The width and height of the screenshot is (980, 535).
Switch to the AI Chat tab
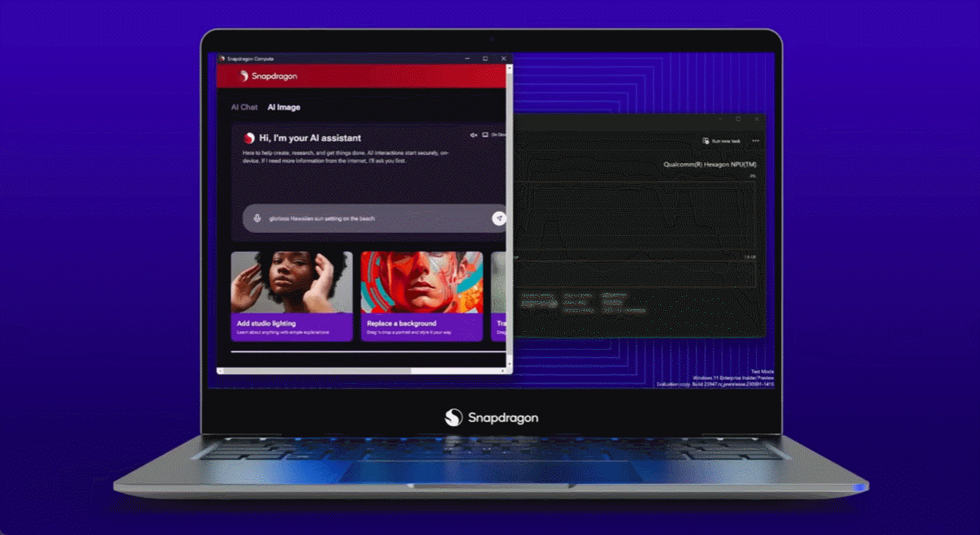click(x=244, y=107)
